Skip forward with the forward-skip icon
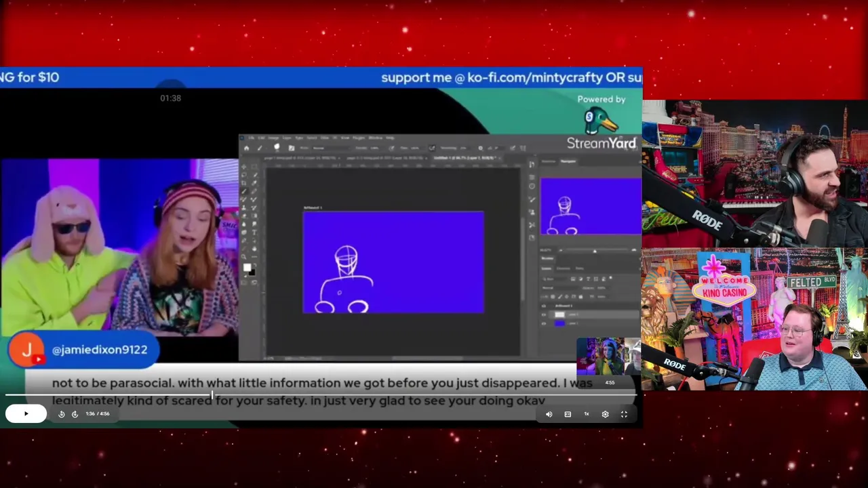Image resolution: width=868 pixels, height=488 pixels. (75, 414)
